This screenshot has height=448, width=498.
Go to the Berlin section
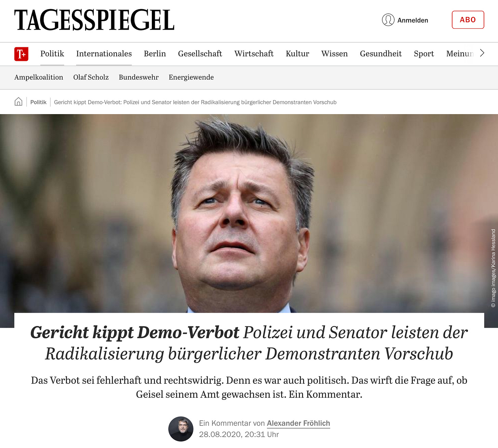pos(155,54)
